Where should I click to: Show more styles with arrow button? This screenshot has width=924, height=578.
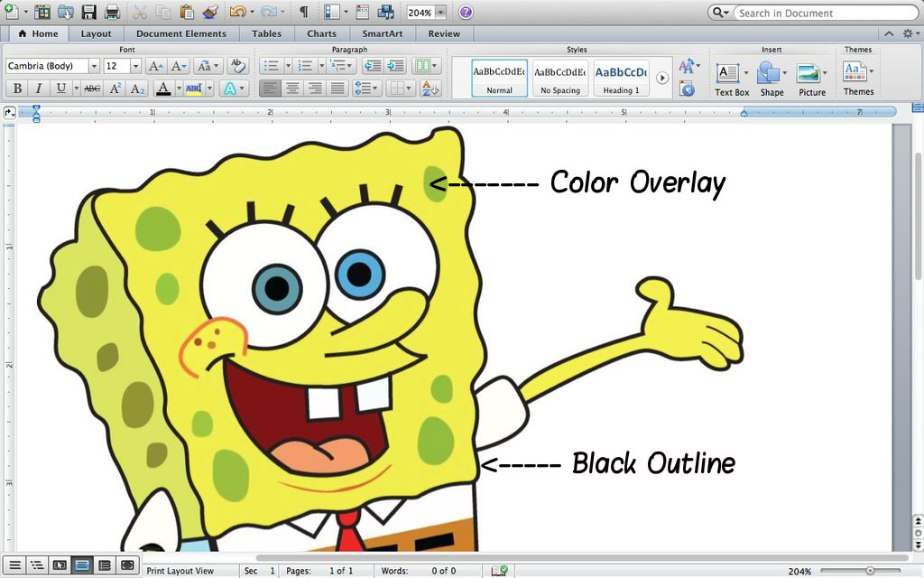[661, 78]
